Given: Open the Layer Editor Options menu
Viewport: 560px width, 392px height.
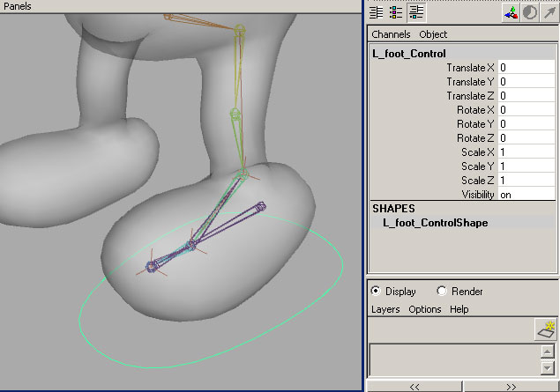Looking at the screenshot, I should click(425, 309).
